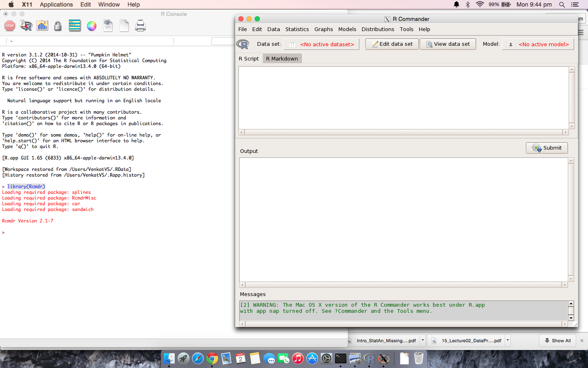Click script editor horizontal scrollbar right arrow
Screen dimensions: 588x368
(x=566, y=132)
